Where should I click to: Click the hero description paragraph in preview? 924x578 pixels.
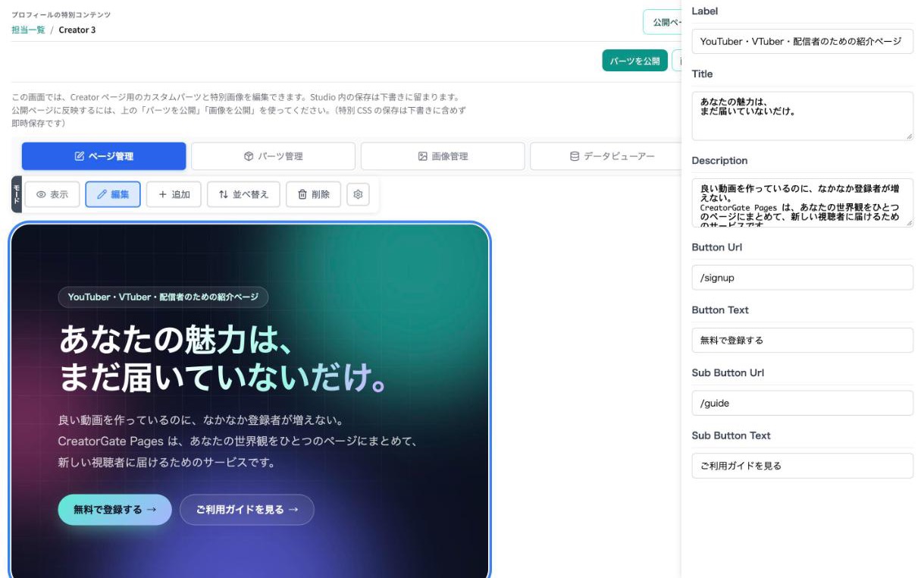[239, 441]
